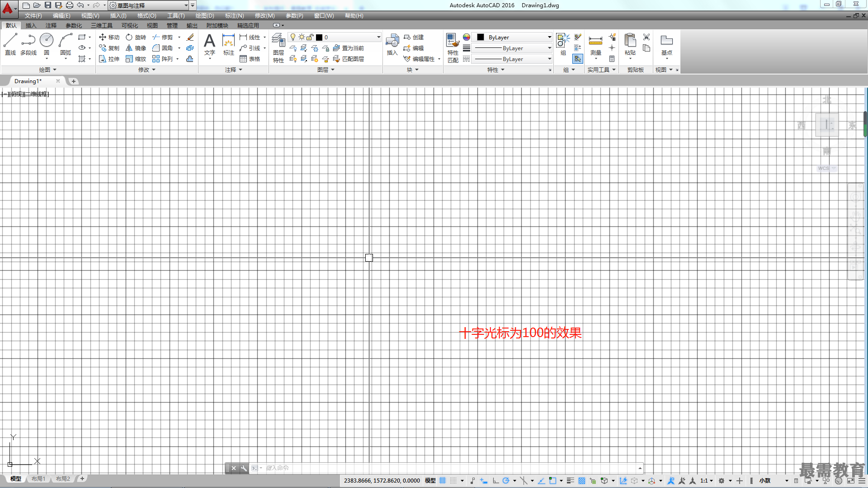
Task: Toggle group selection on/off button
Action: [x=578, y=59]
